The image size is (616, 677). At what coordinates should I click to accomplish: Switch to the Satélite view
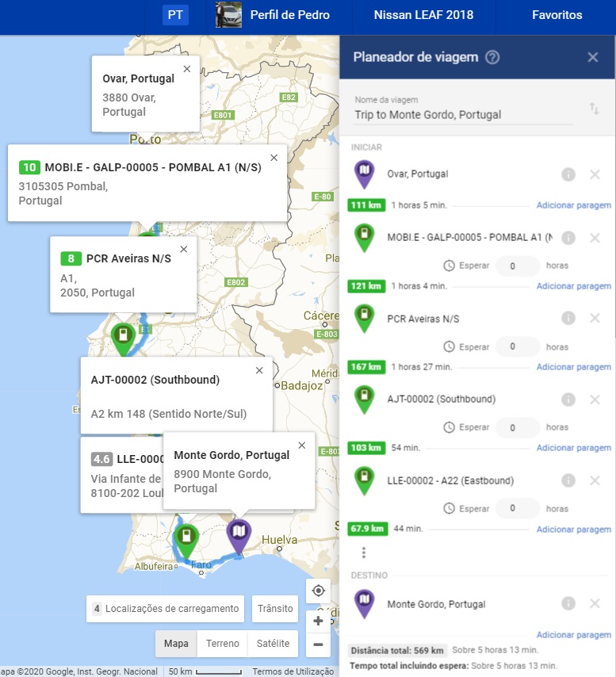tap(273, 644)
